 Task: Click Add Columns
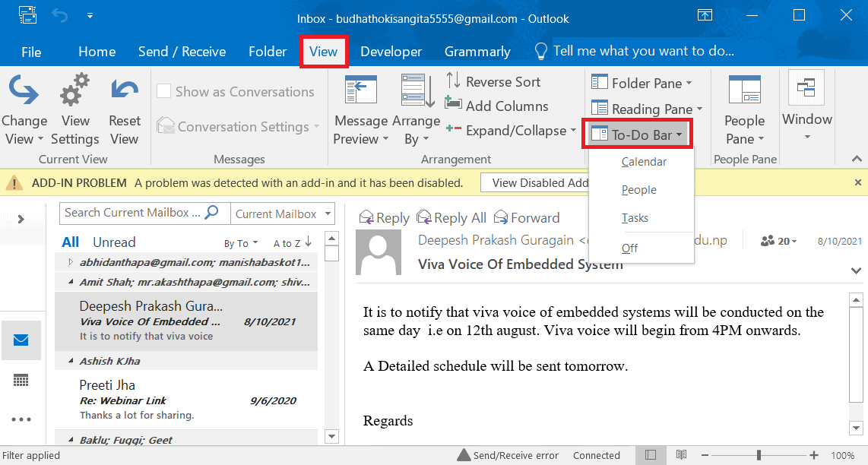(x=496, y=106)
